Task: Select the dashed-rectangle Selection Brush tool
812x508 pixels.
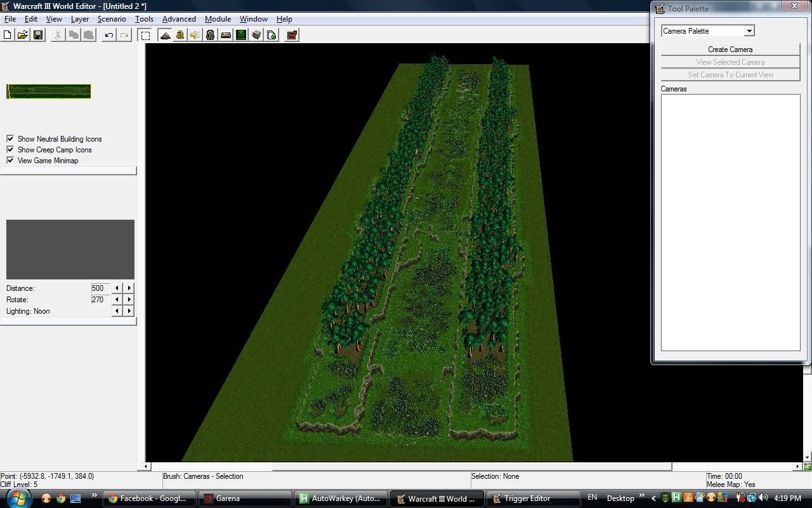Action: 145,35
